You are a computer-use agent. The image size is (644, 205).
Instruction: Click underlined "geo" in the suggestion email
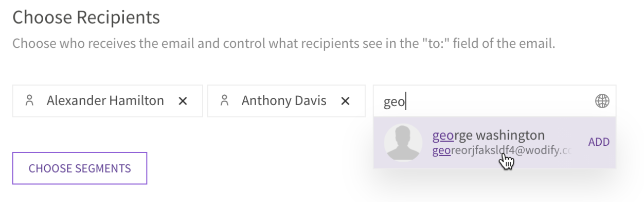tap(441, 151)
